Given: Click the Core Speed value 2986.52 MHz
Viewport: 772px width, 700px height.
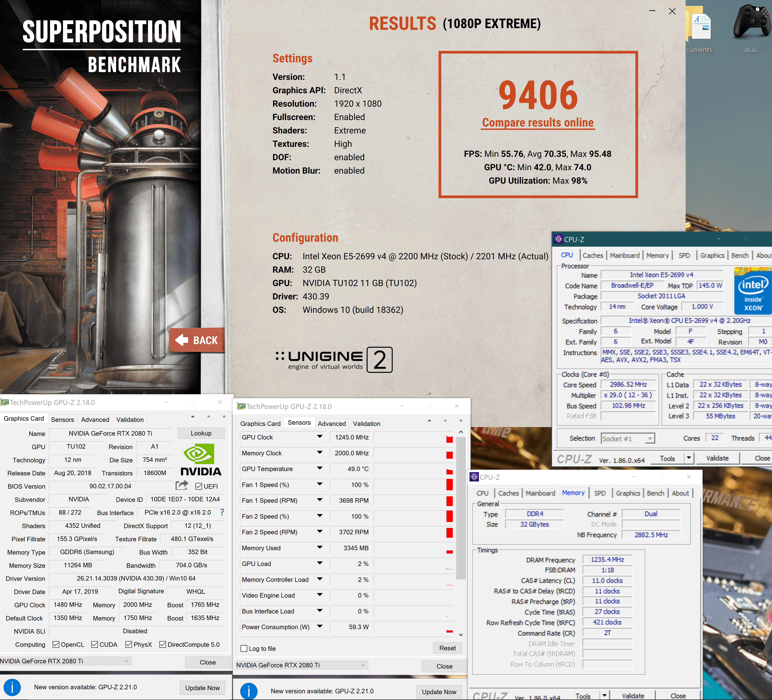Looking at the screenshot, I should point(628,384).
